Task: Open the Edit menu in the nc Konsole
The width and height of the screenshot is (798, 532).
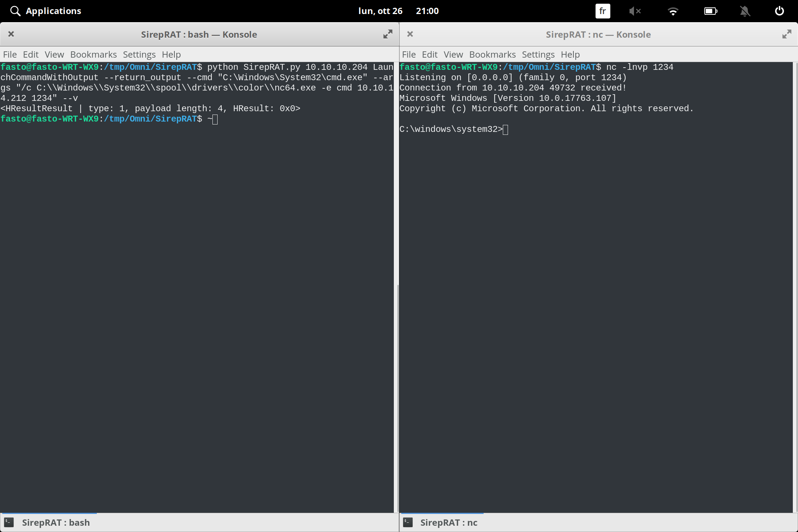Action: pos(430,54)
